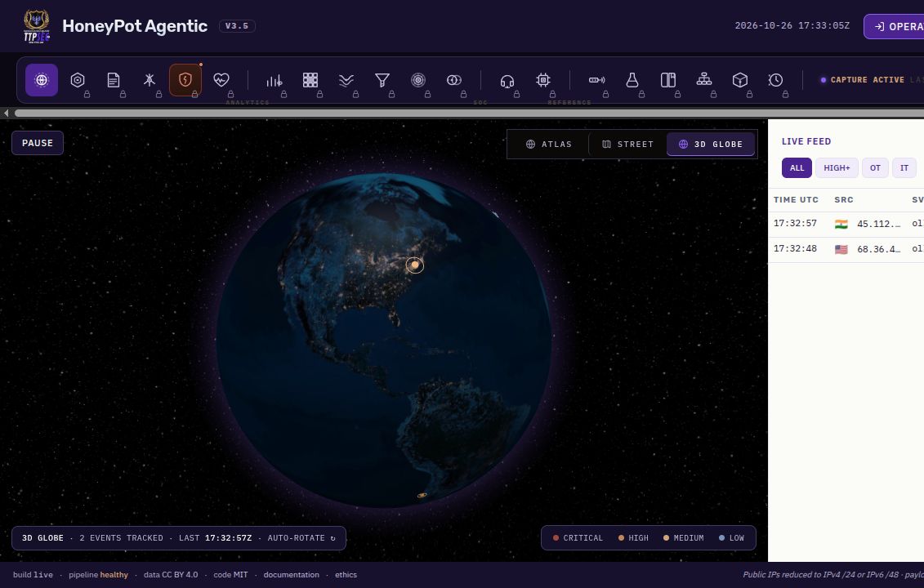
Task: Click the heartbeat health icon
Action: tap(221, 80)
